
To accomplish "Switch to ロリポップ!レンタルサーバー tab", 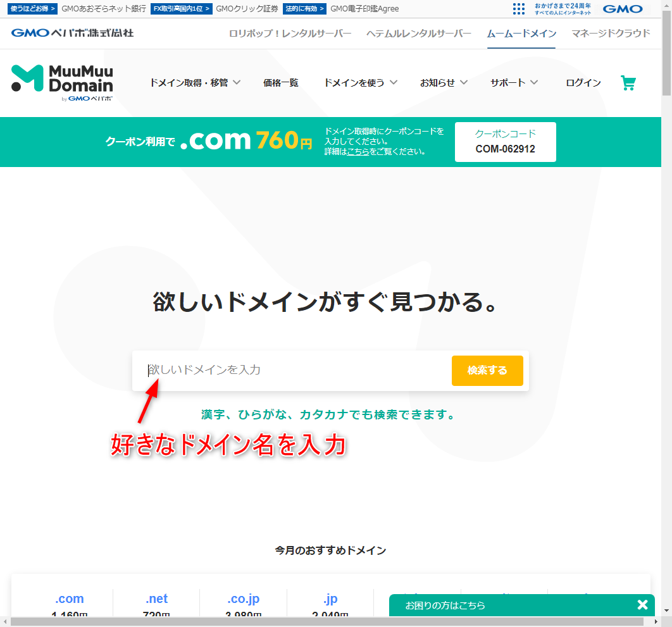I will tap(290, 34).
